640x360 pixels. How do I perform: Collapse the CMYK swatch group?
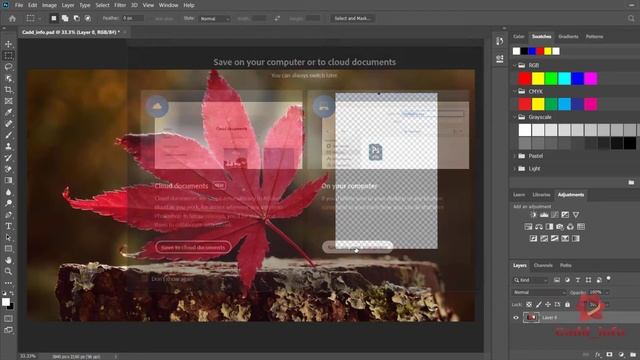[515, 91]
